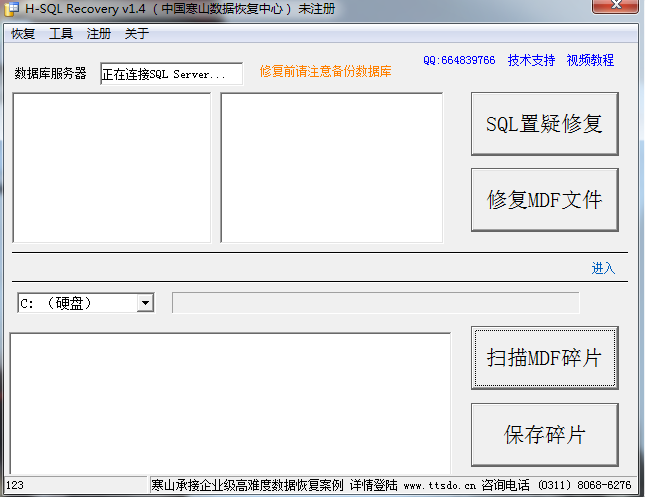Open the 注册 menu
This screenshot has height=497, width=645.
pyautogui.click(x=99, y=34)
